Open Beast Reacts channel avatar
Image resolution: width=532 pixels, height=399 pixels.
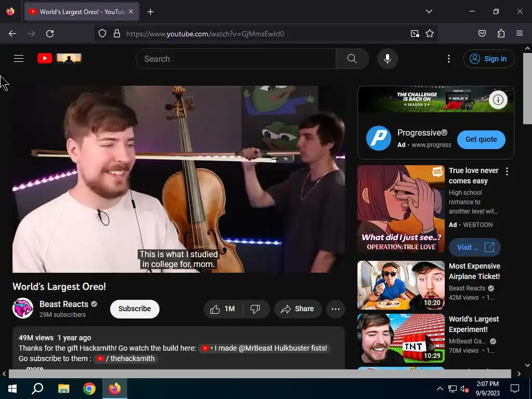(23, 308)
